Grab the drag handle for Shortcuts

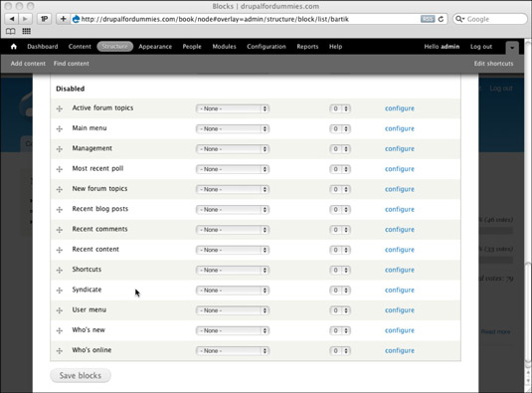coord(60,271)
